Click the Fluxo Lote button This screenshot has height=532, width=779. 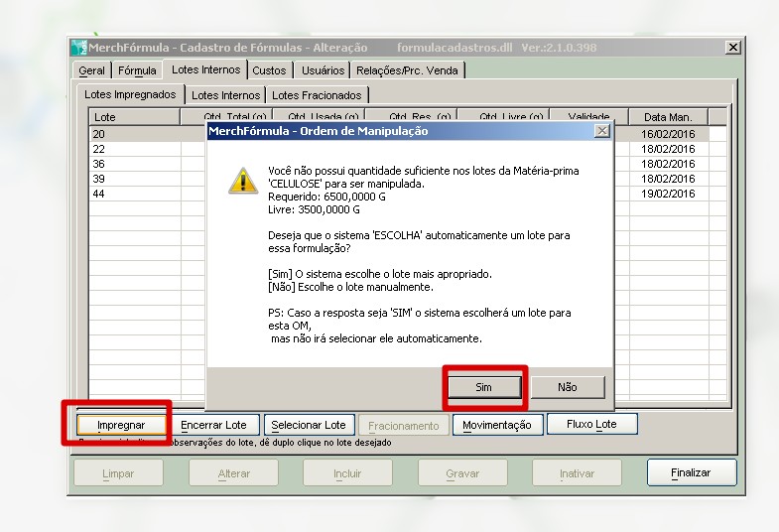point(591,424)
